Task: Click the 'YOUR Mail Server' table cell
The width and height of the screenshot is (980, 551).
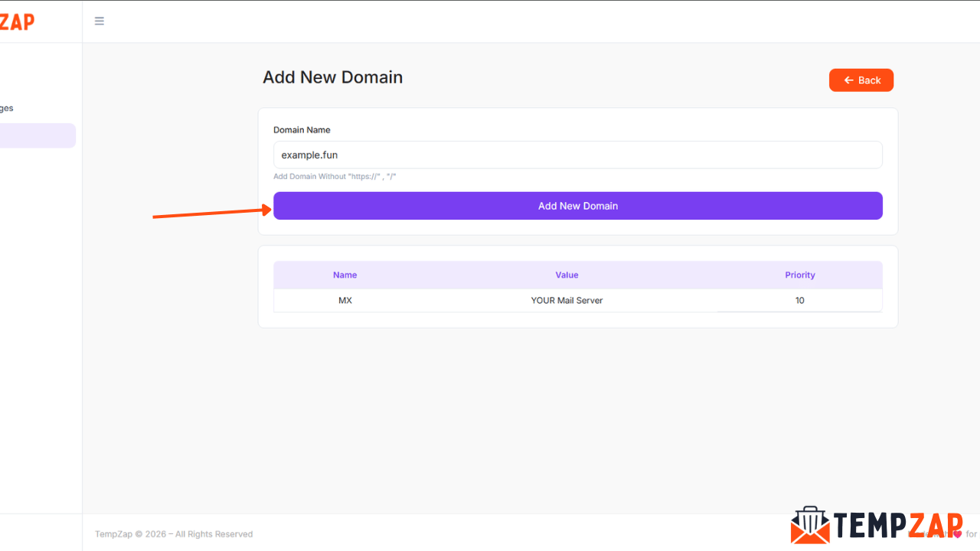Action: [567, 300]
